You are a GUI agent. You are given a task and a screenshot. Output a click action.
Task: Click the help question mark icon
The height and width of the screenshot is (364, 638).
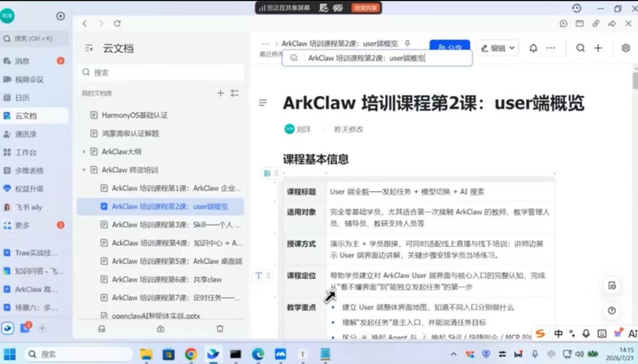[611, 310]
